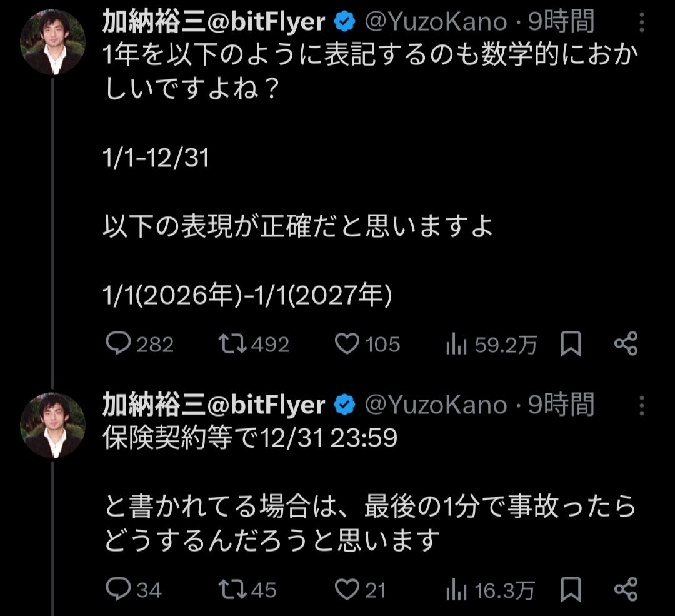Image resolution: width=675 pixels, height=616 pixels.
Task: Share the second tweet about 12/31 23:59
Action: [626, 590]
